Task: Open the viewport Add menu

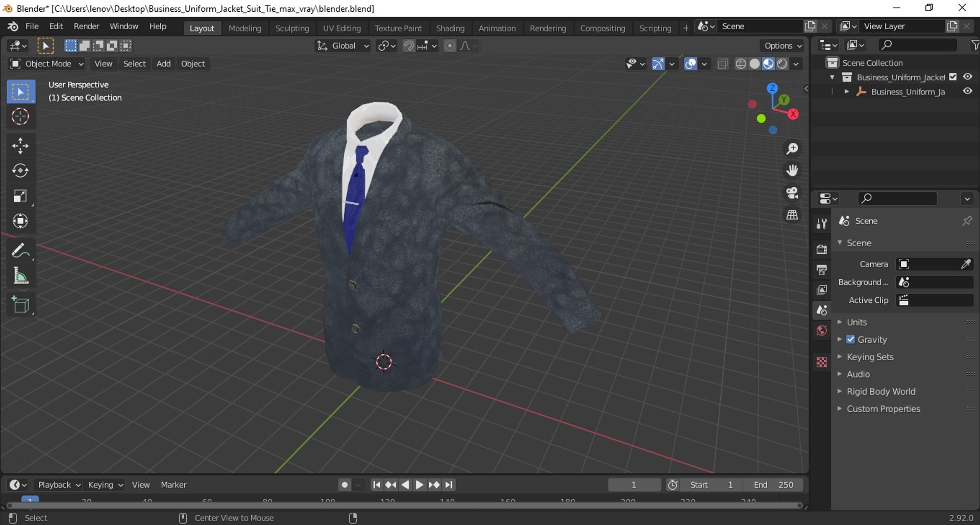Action: [163, 64]
